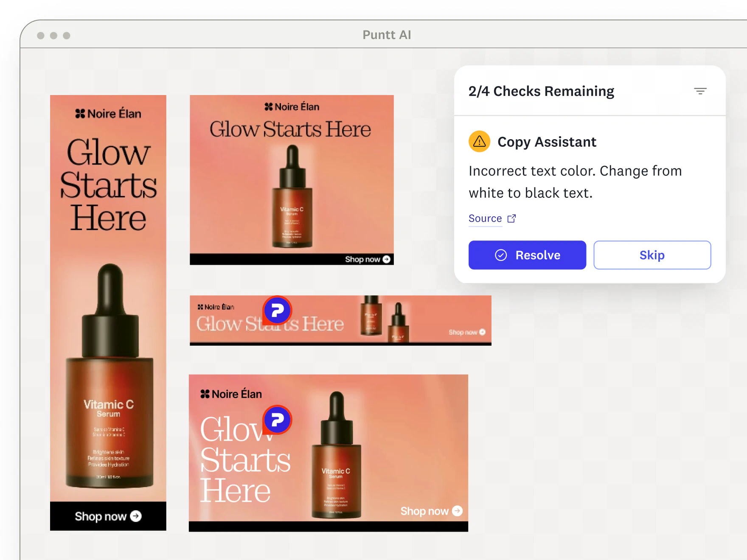Screen dimensions: 747x560
Task: Click the Noire Élan logo in square ad
Action: point(292,107)
